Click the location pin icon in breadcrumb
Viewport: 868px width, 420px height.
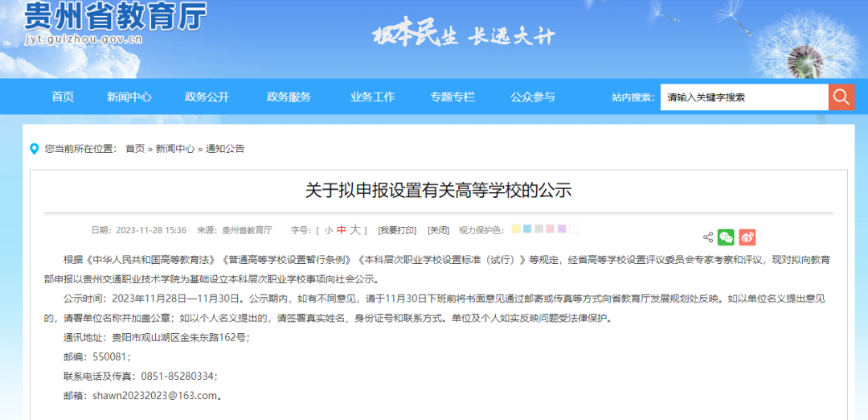[x=35, y=149]
